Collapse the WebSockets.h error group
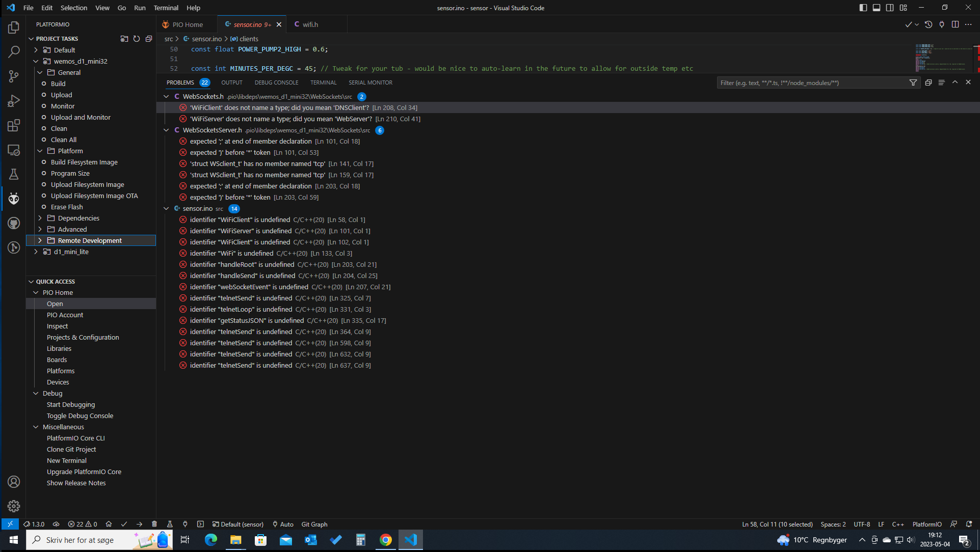 tap(166, 96)
